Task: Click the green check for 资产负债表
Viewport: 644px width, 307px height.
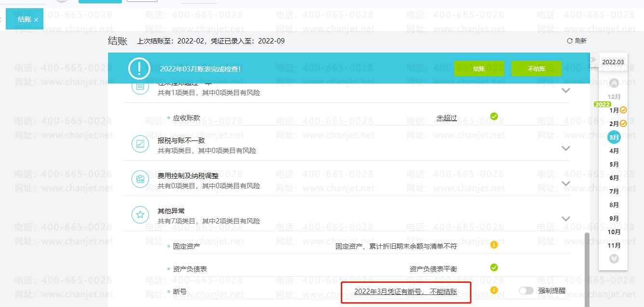Action: pyautogui.click(x=494, y=267)
